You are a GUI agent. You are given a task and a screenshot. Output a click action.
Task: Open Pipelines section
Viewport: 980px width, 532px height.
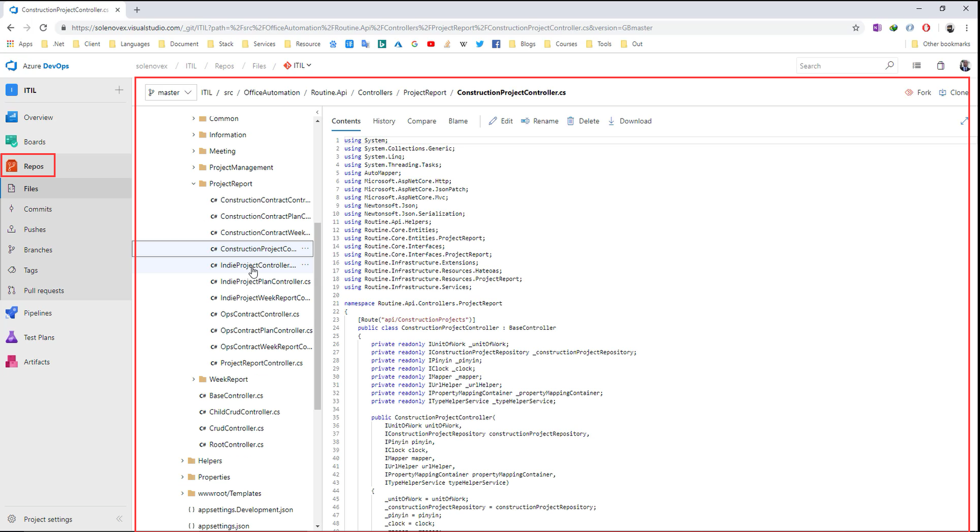37,313
